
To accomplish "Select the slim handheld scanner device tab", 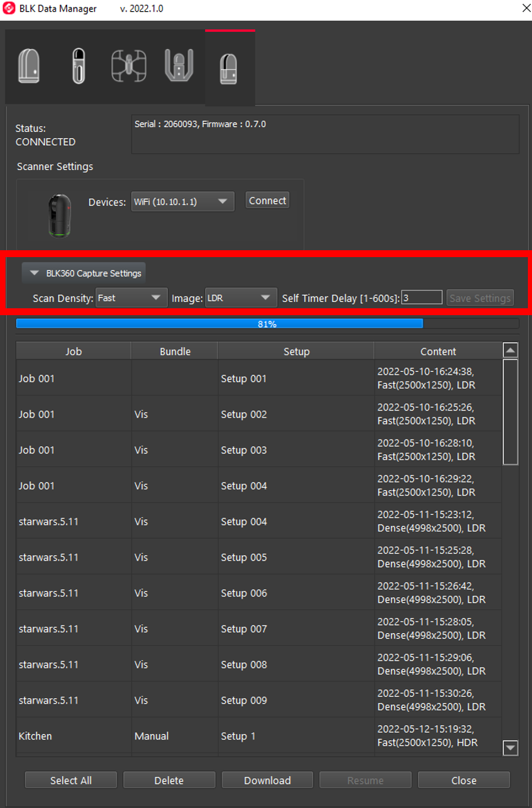I will click(x=79, y=67).
